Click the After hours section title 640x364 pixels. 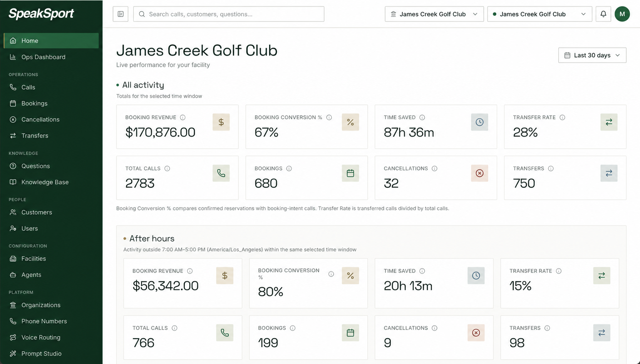[152, 239]
